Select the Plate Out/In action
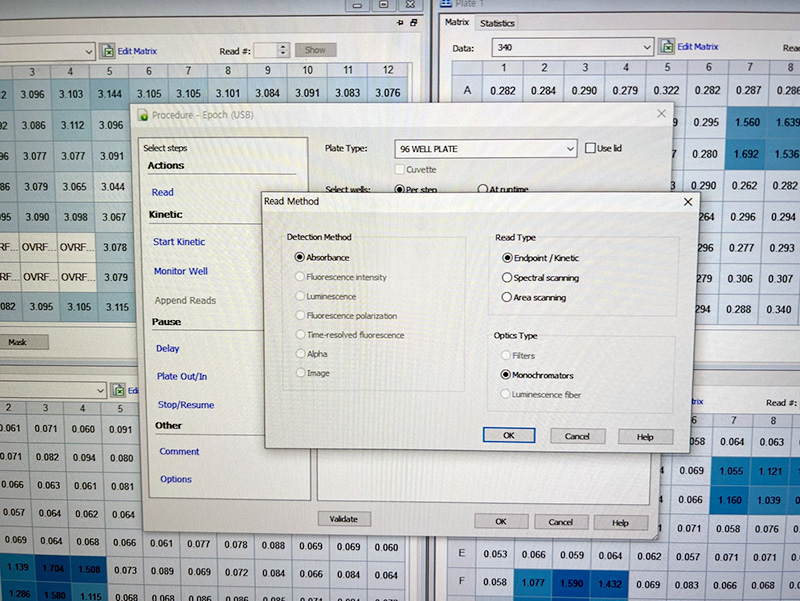This screenshot has width=800, height=601. click(x=181, y=376)
